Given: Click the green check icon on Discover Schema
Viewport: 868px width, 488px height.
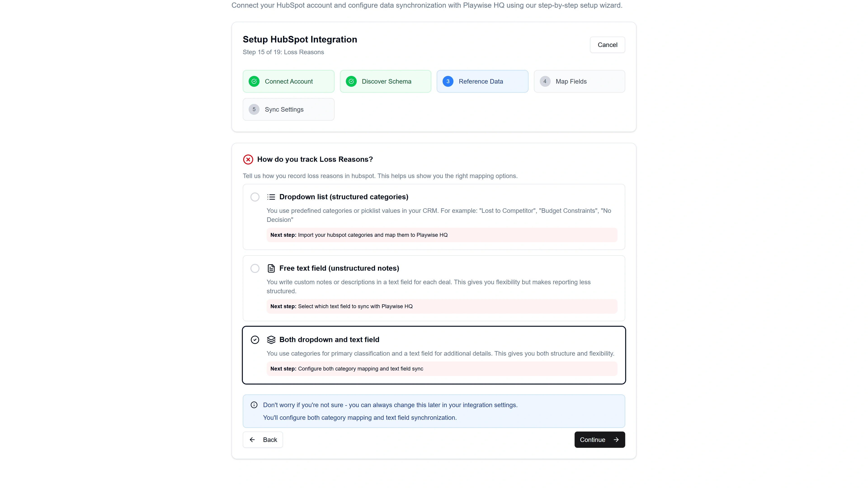Looking at the screenshot, I should click(x=351, y=81).
